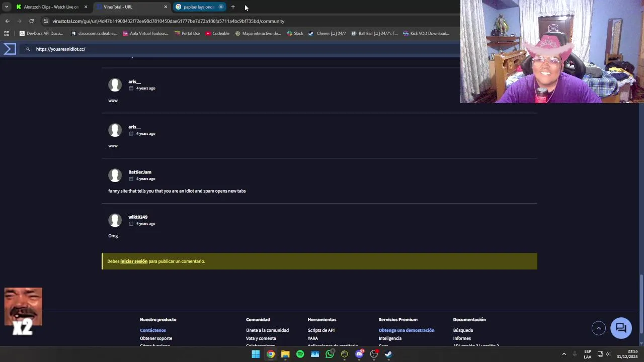The width and height of the screenshot is (644, 362).
Task: Open Aula Virtual Toulouse bookmark
Action: pos(145,34)
